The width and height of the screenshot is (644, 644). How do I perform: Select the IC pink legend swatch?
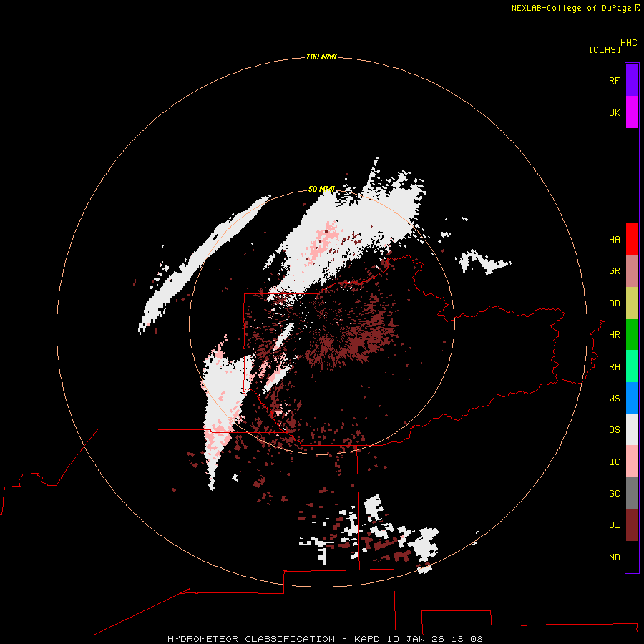(632, 462)
